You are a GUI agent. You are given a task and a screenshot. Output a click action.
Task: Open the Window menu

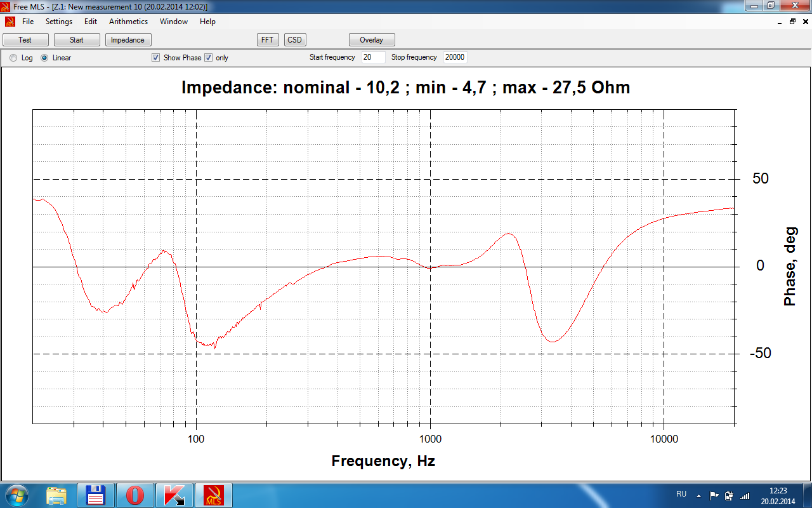point(174,22)
